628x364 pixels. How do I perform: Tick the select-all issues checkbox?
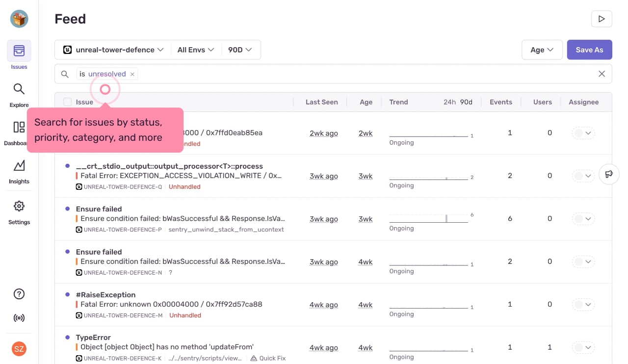[x=67, y=102]
